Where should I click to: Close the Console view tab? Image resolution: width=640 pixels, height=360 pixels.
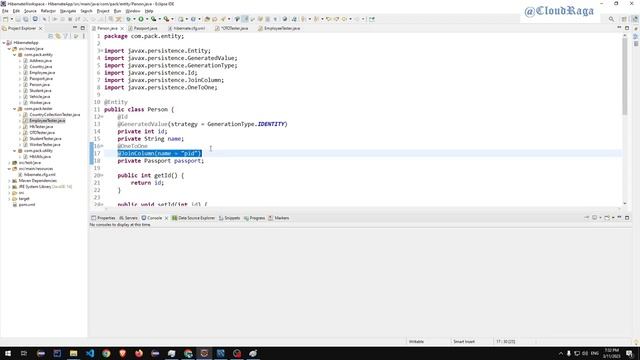pyautogui.click(x=166, y=218)
